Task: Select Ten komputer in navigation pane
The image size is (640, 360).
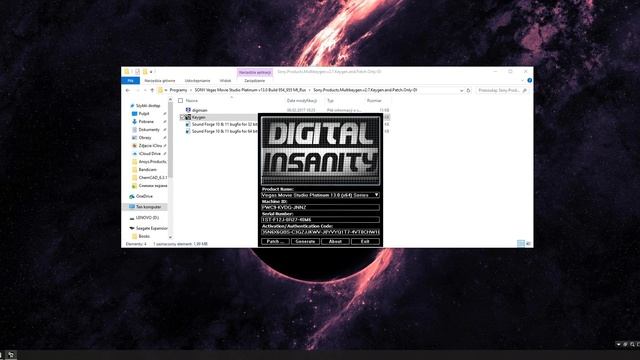Action: pyautogui.click(x=148, y=207)
